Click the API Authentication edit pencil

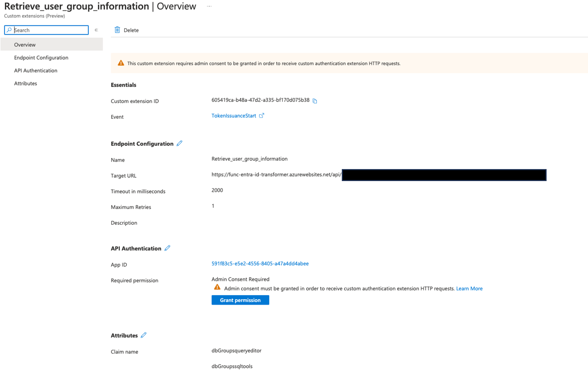click(167, 248)
